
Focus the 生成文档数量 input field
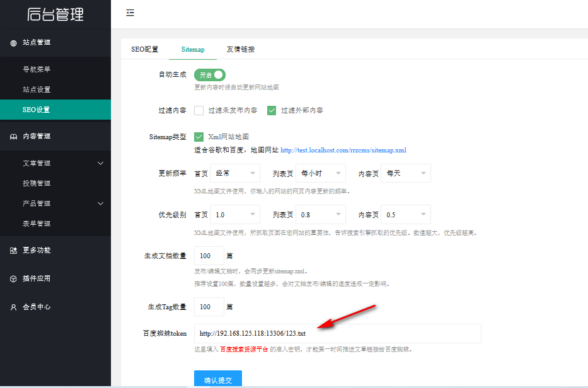coord(209,256)
